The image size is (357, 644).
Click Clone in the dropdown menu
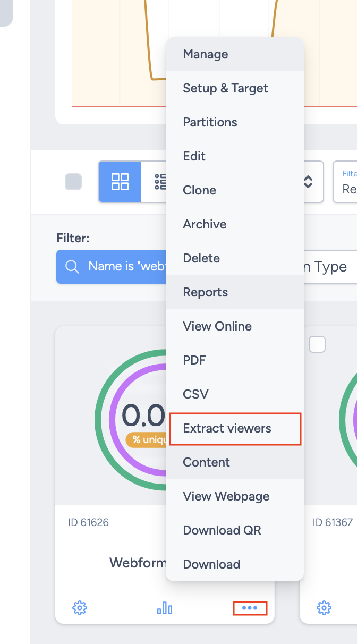click(199, 190)
